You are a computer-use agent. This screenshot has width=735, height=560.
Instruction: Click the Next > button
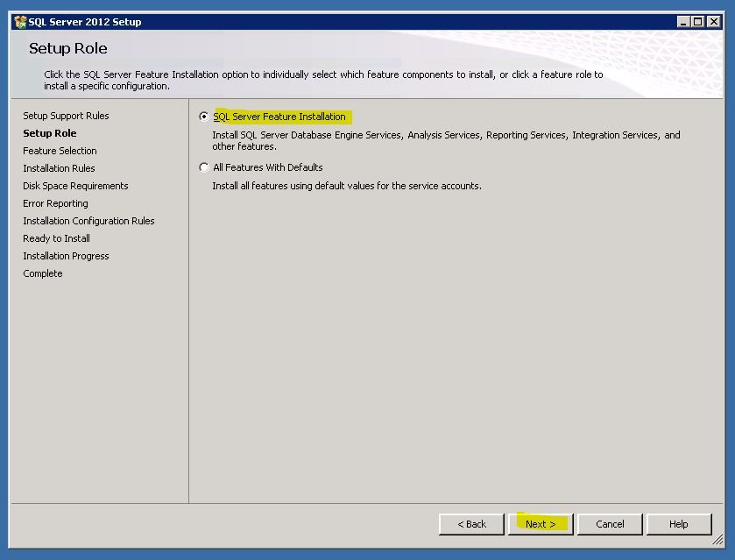tap(541, 524)
